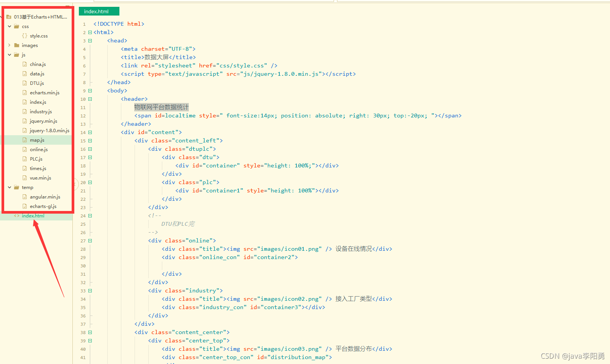This screenshot has height=364, width=610.
Task: Open data.js file
Action: coord(37,74)
